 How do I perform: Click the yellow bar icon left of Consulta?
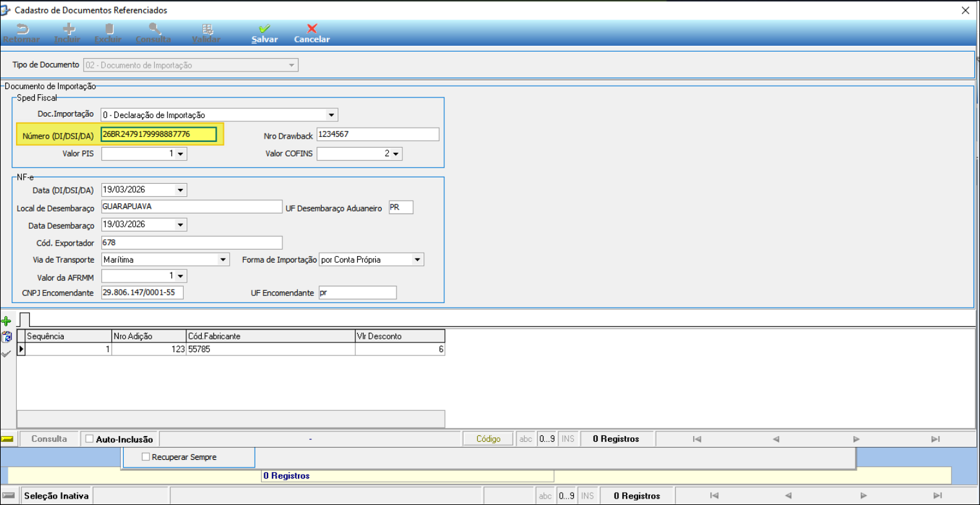click(x=8, y=439)
